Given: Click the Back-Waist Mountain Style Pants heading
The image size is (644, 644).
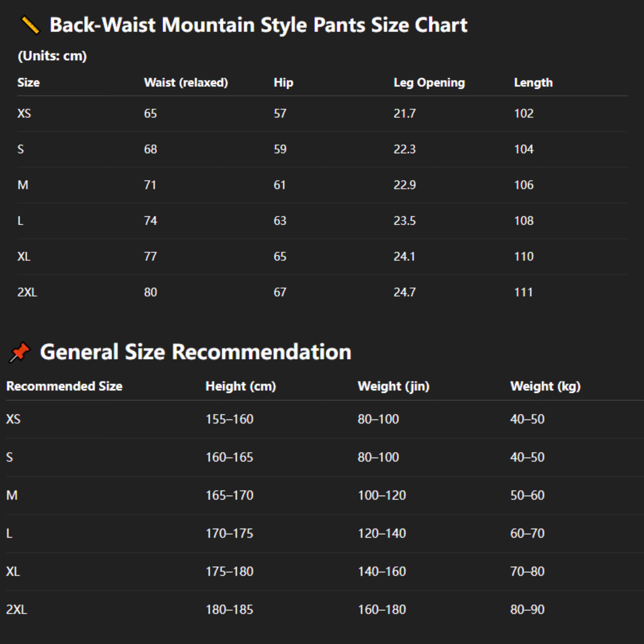Looking at the screenshot, I should click(258, 25).
